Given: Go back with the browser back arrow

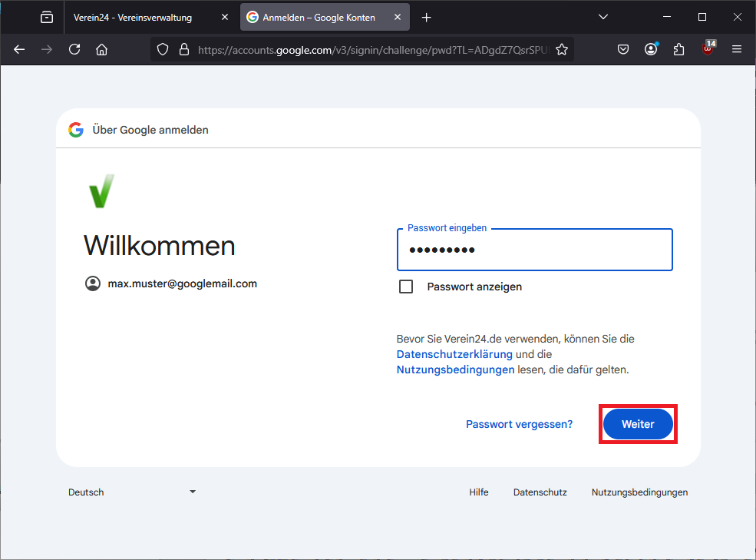Looking at the screenshot, I should click(x=19, y=49).
